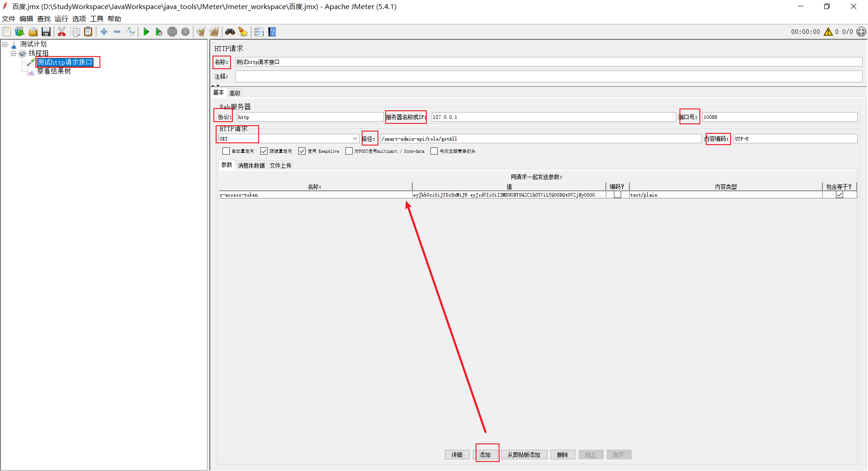Click the x-access-token name cell
The image size is (868, 471).
coord(316,195)
